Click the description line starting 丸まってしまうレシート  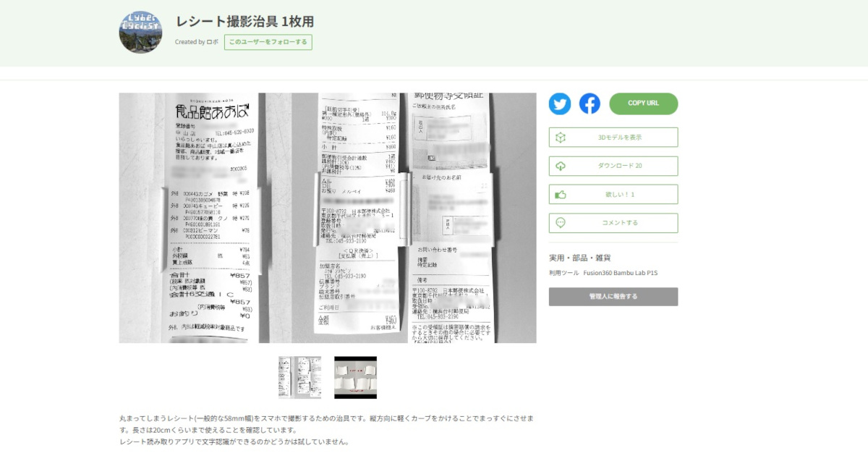[327, 418]
